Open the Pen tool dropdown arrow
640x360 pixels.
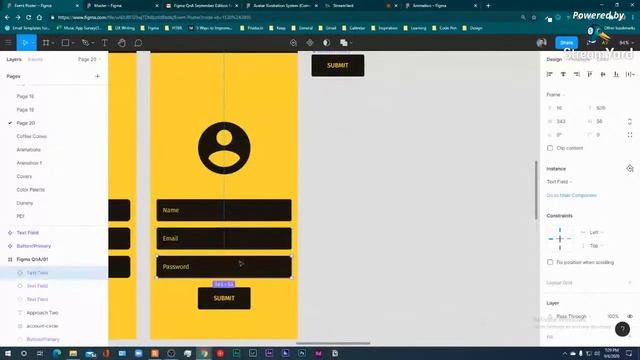93,43
